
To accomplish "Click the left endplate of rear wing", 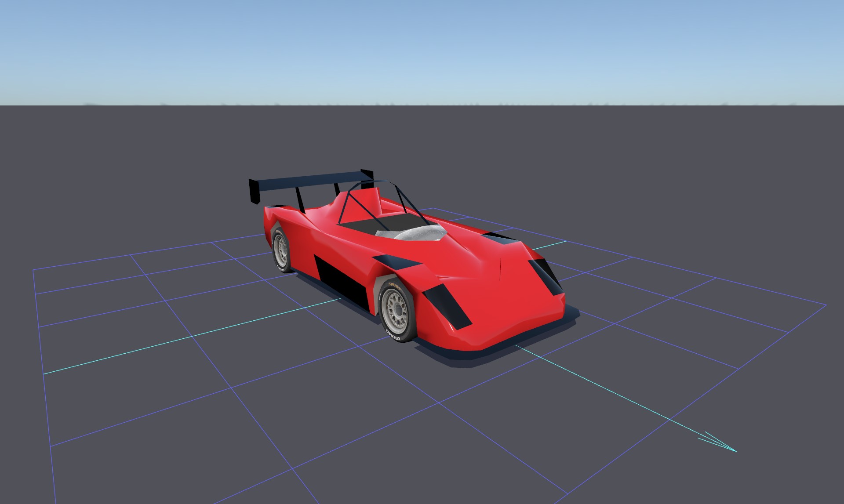I will (255, 192).
